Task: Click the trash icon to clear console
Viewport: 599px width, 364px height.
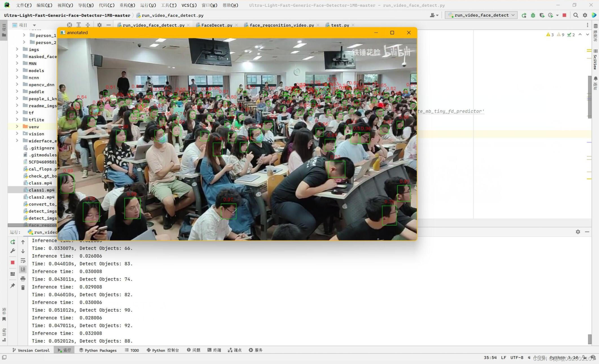Action: pyautogui.click(x=23, y=288)
